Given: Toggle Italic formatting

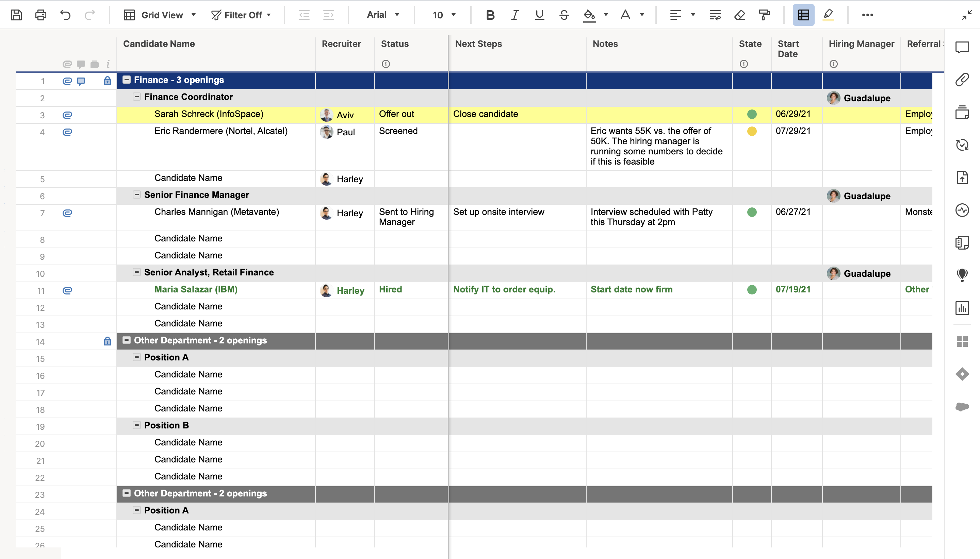Looking at the screenshot, I should pos(514,15).
